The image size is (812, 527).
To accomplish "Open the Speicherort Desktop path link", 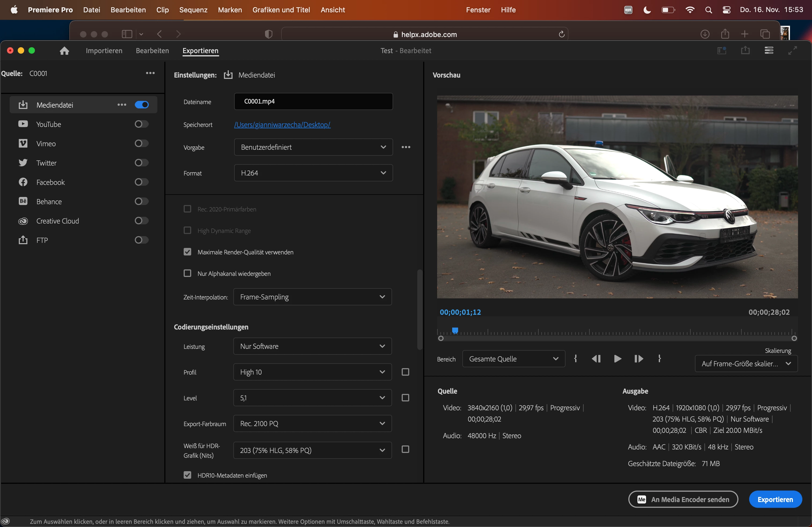I will [282, 125].
